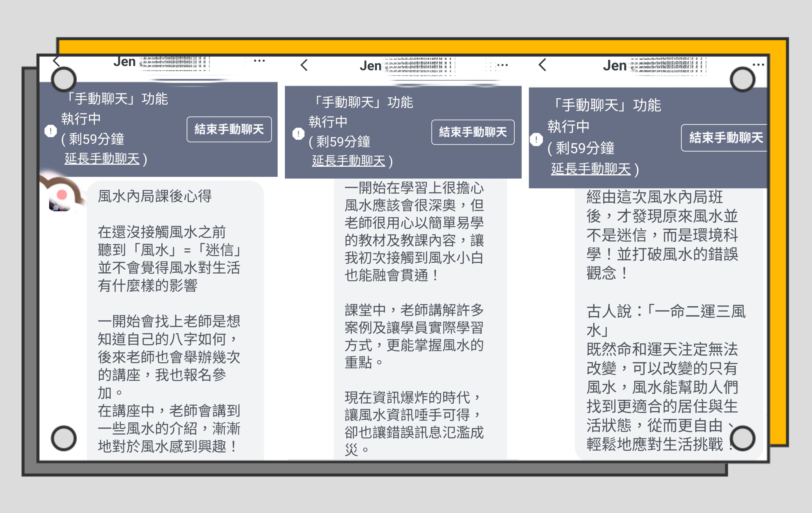Click the Jen chat title in the middle panel
Screen dimensions: 812x513
370,66
